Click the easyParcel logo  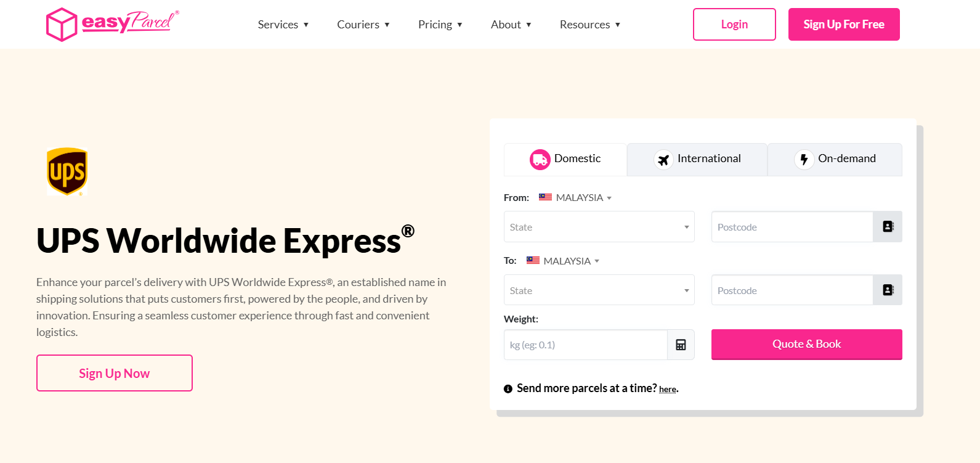coord(113,24)
